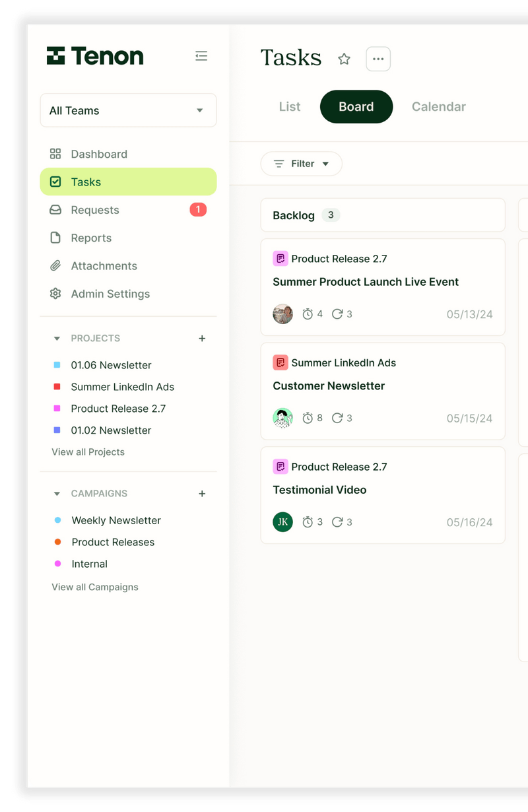The height and width of the screenshot is (812, 528).
Task: Collapse the CAMPAIGNS section
Action: click(x=57, y=493)
